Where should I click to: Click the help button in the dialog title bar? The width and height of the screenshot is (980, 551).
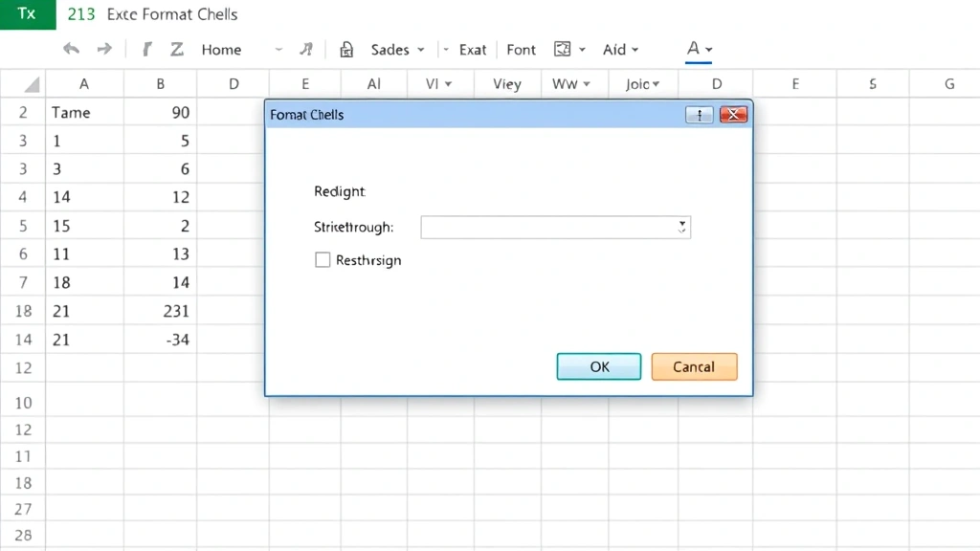coord(700,115)
